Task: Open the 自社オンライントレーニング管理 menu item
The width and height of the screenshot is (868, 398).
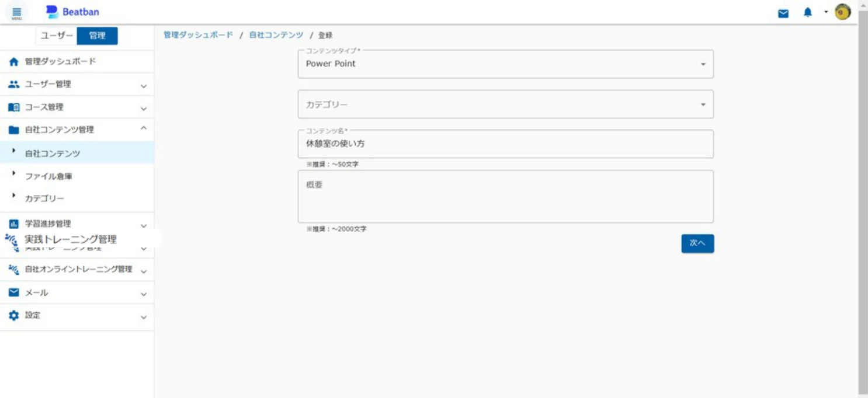Action: [77, 270]
